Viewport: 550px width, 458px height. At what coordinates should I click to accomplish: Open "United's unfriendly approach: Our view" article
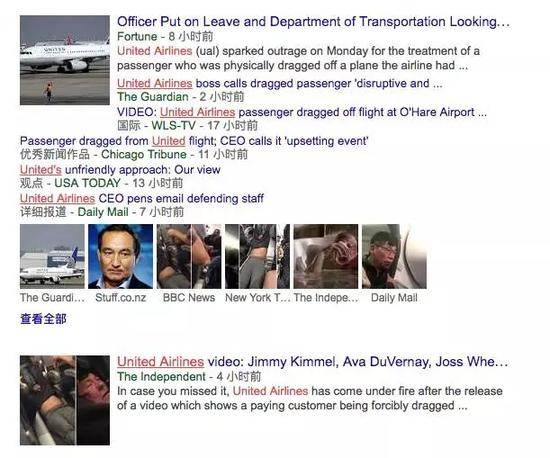point(120,170)
